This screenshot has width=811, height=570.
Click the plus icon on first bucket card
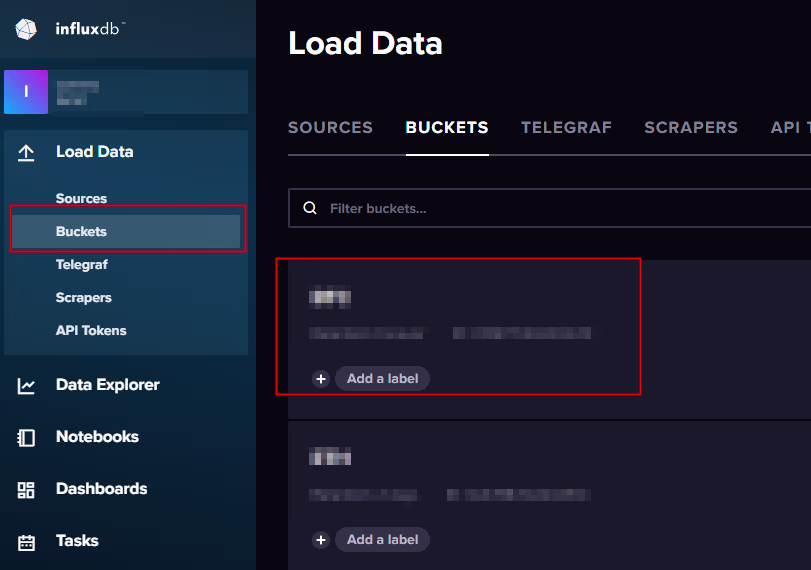321,379
